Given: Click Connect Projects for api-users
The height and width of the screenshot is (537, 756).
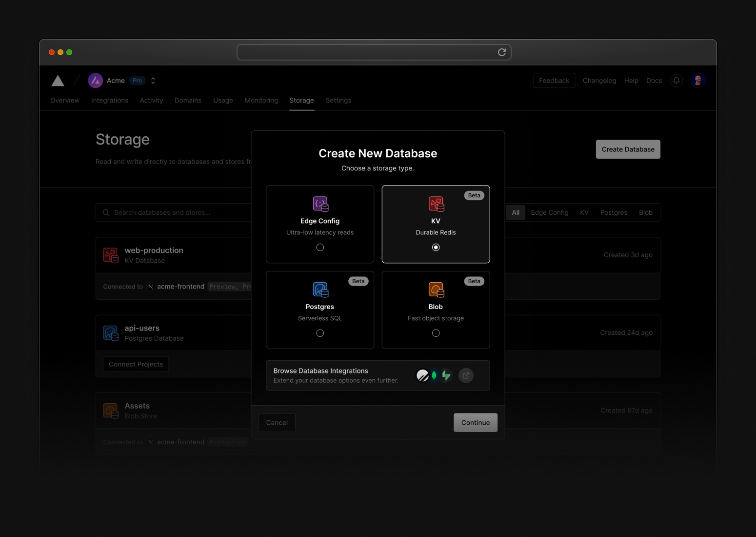Looking at the screenshot, I should pos(136,364).
